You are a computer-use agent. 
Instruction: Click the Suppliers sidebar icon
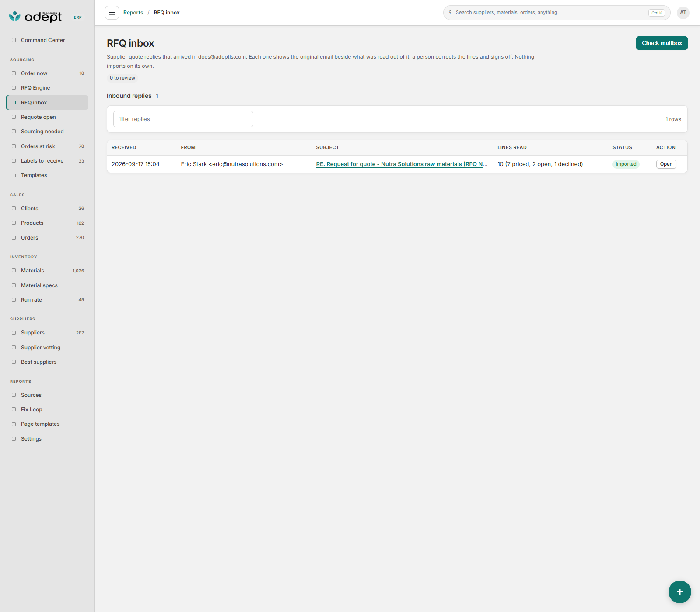[x=14, y=333]
